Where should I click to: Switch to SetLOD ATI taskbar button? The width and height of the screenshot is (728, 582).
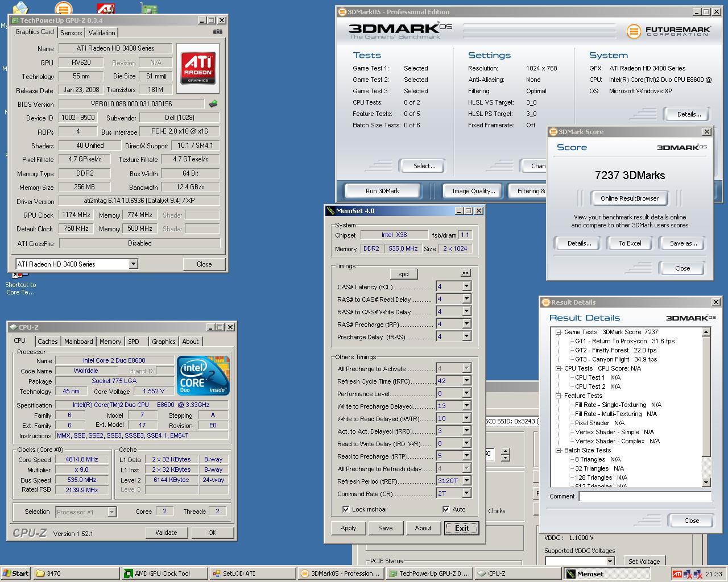(x=253, y=573)
